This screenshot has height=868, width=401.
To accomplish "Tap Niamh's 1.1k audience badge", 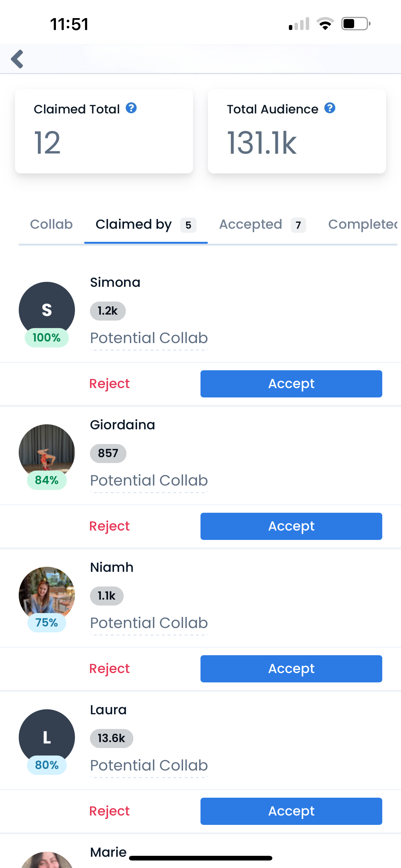I will (106, 596).
